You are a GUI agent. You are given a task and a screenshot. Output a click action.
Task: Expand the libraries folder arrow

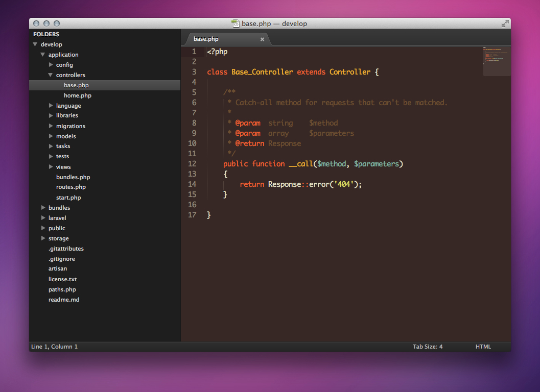click(51, 115)
